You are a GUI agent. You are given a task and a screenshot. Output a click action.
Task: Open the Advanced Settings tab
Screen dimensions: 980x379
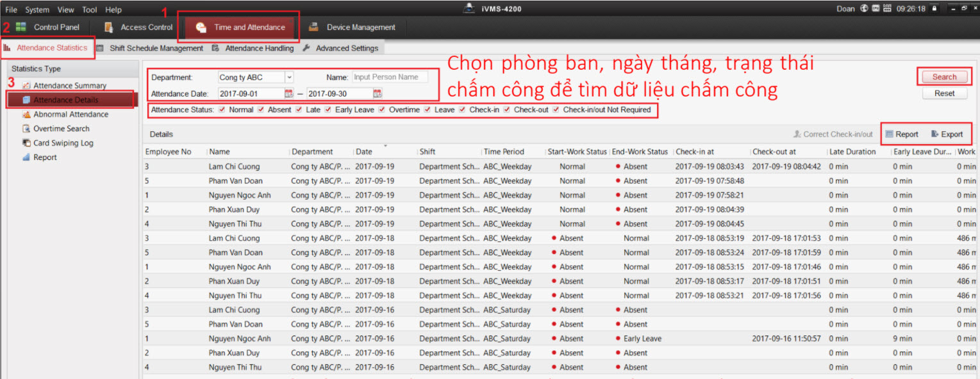point(346,48)
